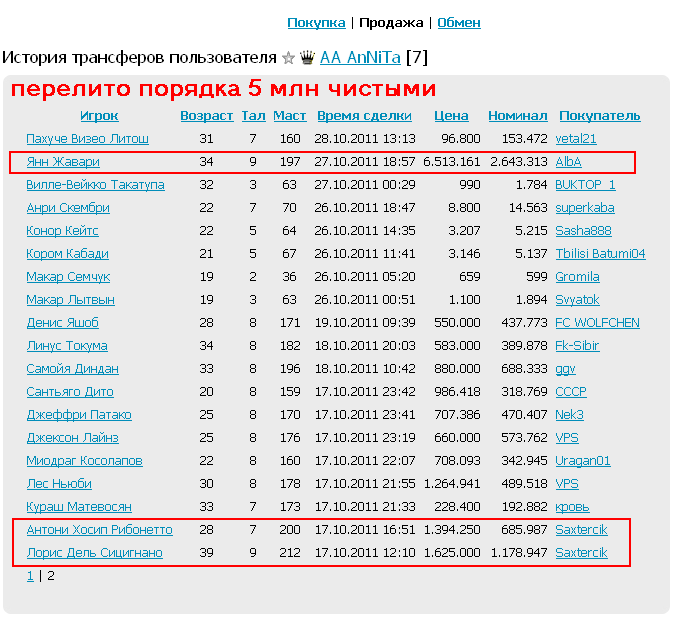The image size is (680, 620).
Task: Select the Продажа tab label
Action: click(x=391, y=23)
